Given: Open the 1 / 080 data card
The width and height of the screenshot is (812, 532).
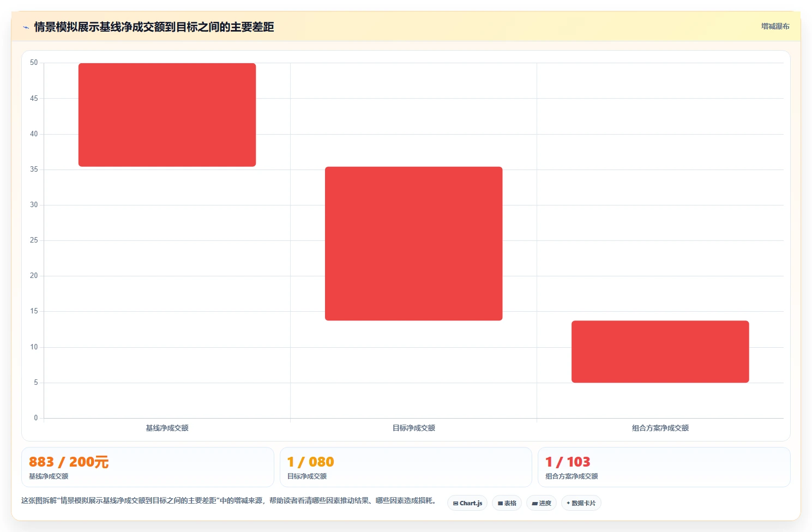Looking at the screenshot, I should 406,467.
